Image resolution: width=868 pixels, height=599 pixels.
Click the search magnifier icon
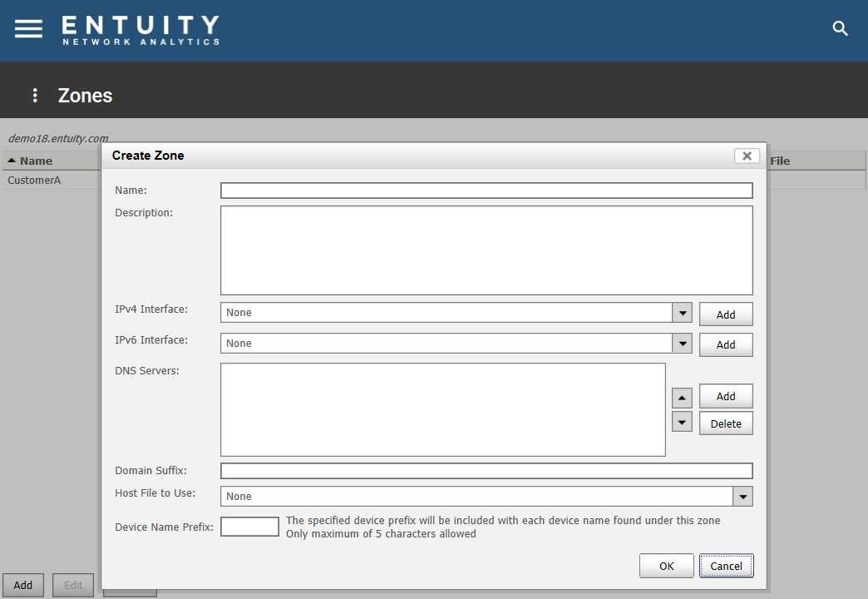[840, 28]
